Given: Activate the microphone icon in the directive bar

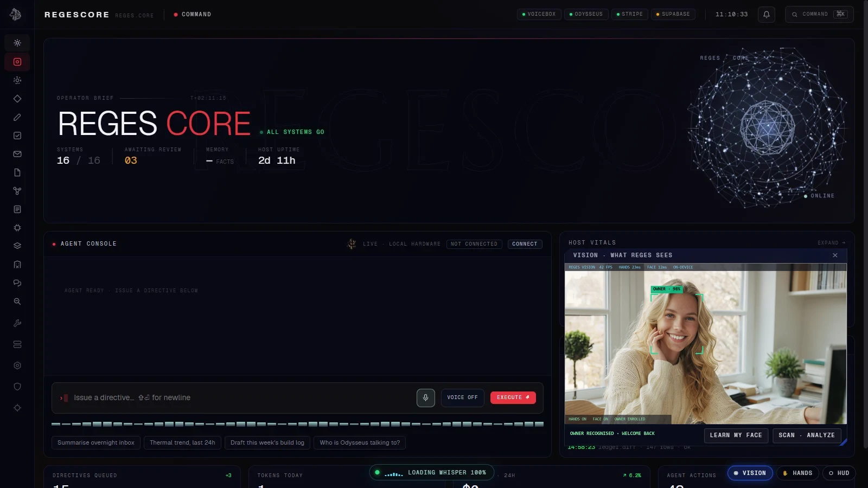Looking at the screenshot, I should pos(426,397).
